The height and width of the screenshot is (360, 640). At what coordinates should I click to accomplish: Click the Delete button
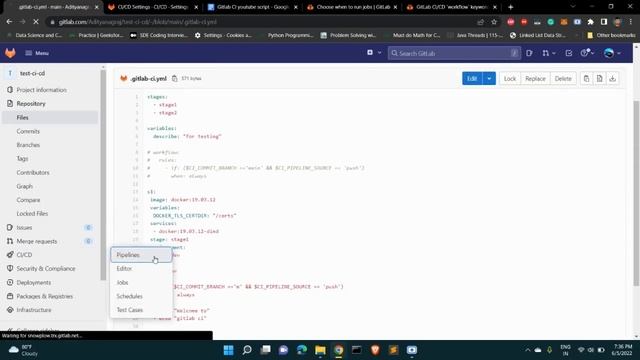pos(563,78)
